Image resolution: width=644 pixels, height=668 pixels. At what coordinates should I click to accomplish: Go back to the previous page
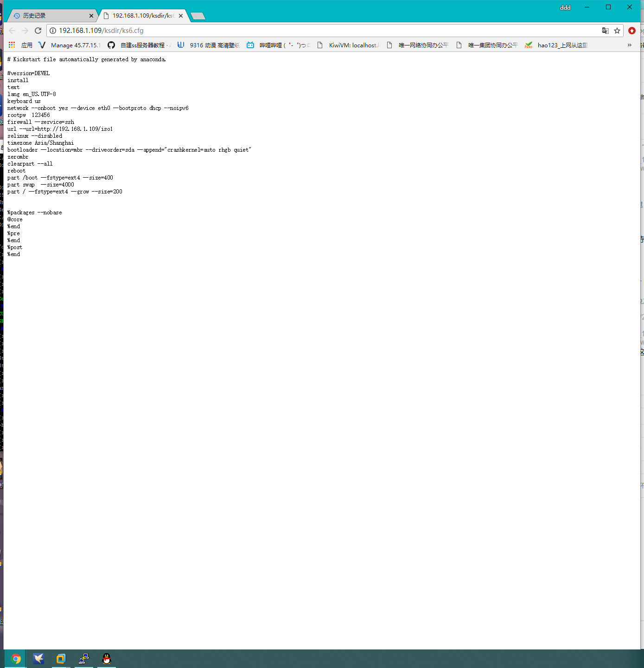(x=12, y=31)
